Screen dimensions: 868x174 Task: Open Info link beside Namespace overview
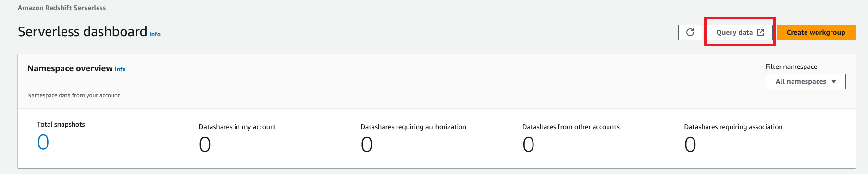(x=120, y=69)
